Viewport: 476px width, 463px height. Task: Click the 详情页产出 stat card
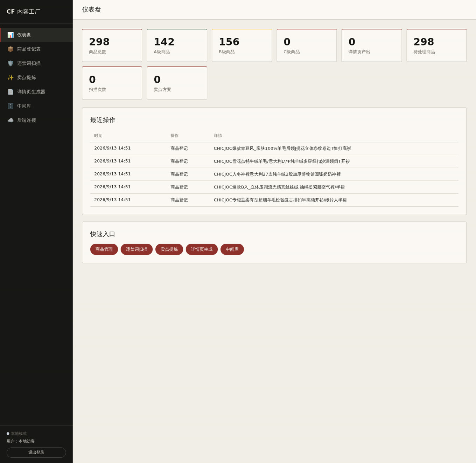(x=371, y=46)
